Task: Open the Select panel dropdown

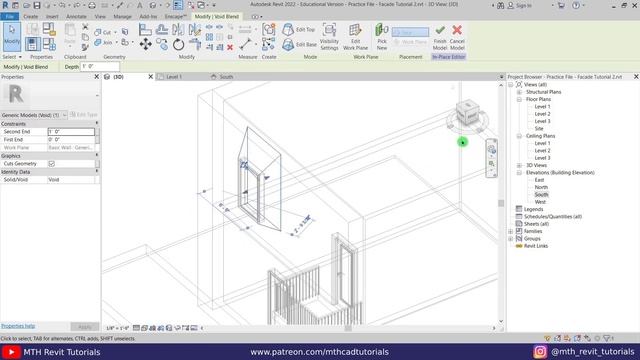Action: pos(12,57)
